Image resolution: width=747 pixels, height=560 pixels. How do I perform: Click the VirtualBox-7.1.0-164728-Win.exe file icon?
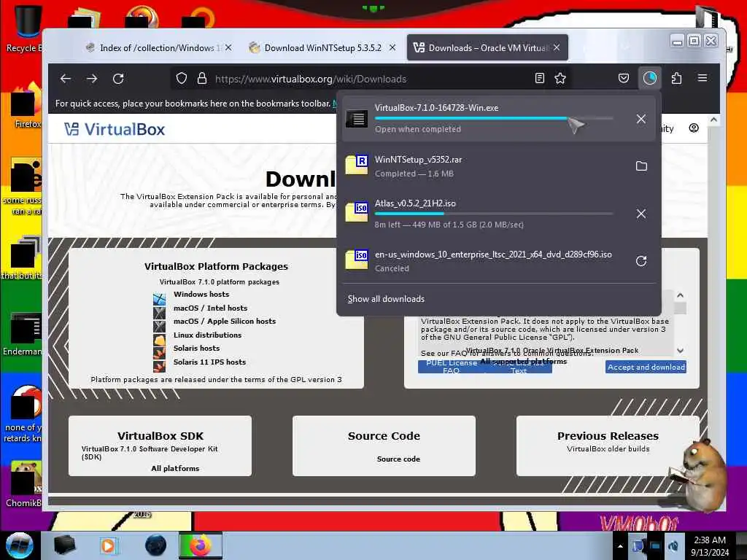(357, 118)
